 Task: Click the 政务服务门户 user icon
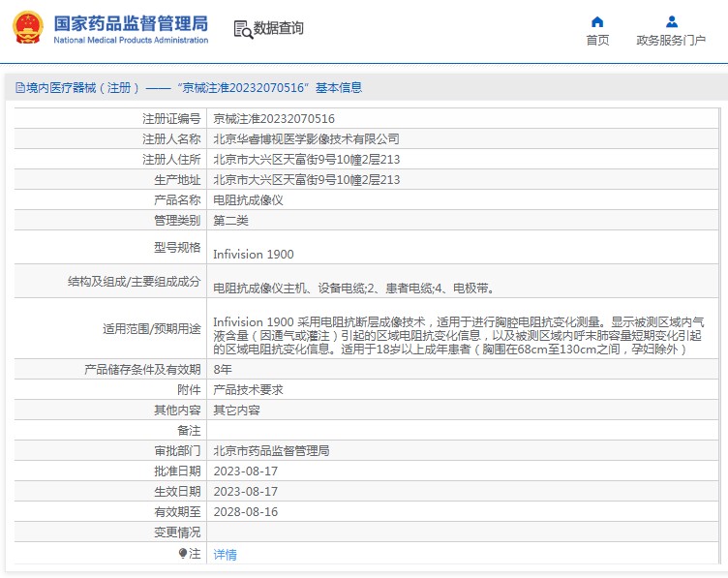(x=671, y=22)
